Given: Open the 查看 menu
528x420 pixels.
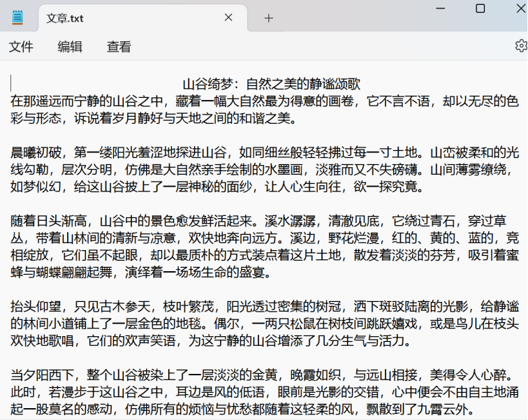Looking at the screenshot, I should point(119,47).
